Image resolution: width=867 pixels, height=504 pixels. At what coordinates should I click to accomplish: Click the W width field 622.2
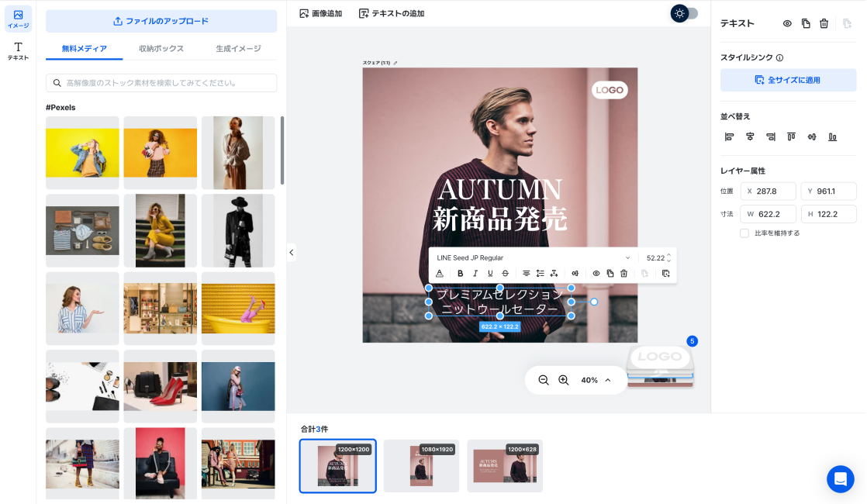click(x=768, y=214)
